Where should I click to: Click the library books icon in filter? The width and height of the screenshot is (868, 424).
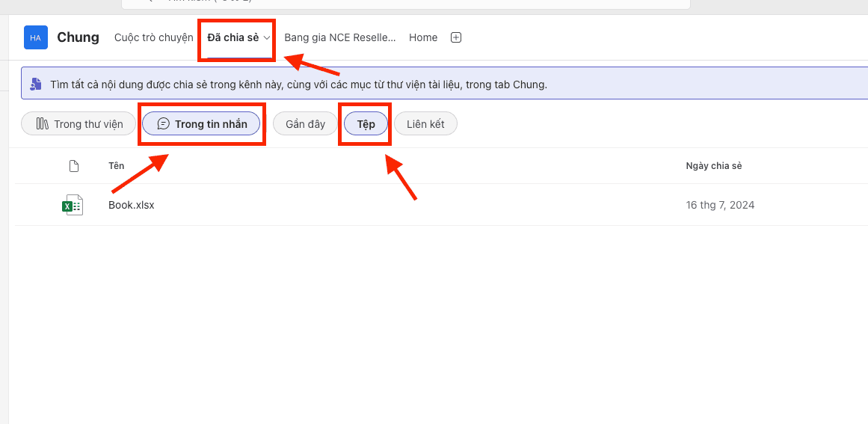(x=42, y=124)
